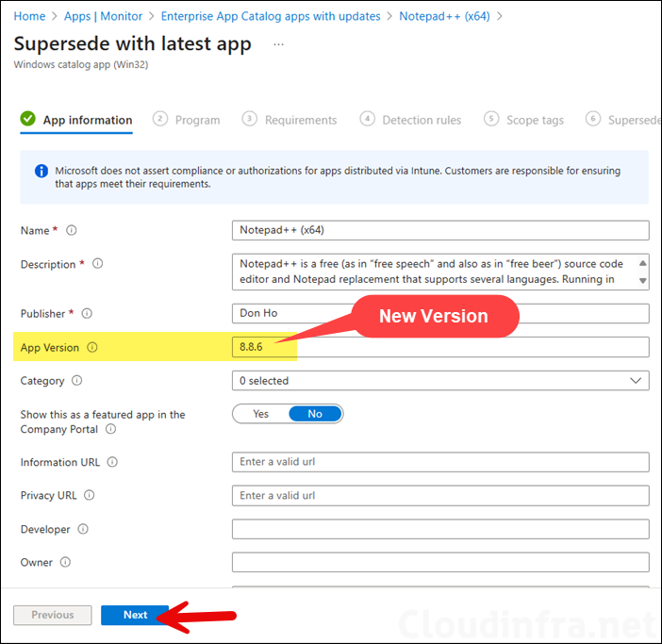Click the Home breadcrumb link

[29, 16]
